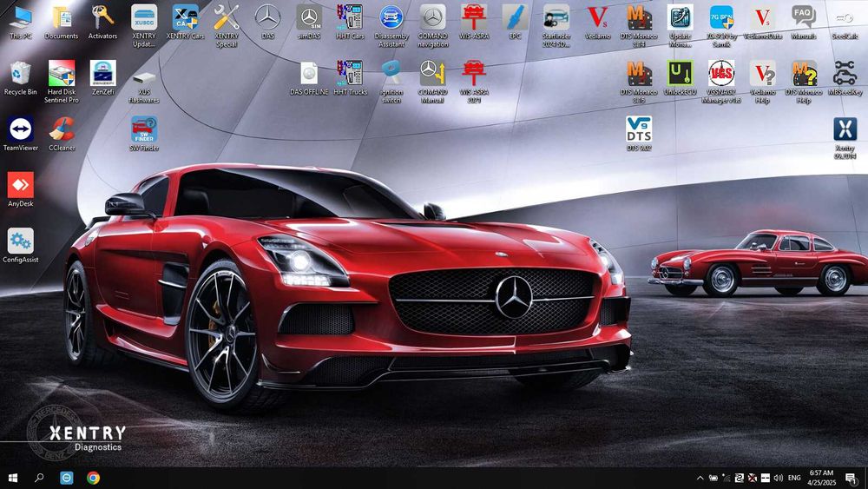The width and height of the screenshot is (868, 489).
Task: Open the Recycle Bin
Action: click(x=21, y=79)
